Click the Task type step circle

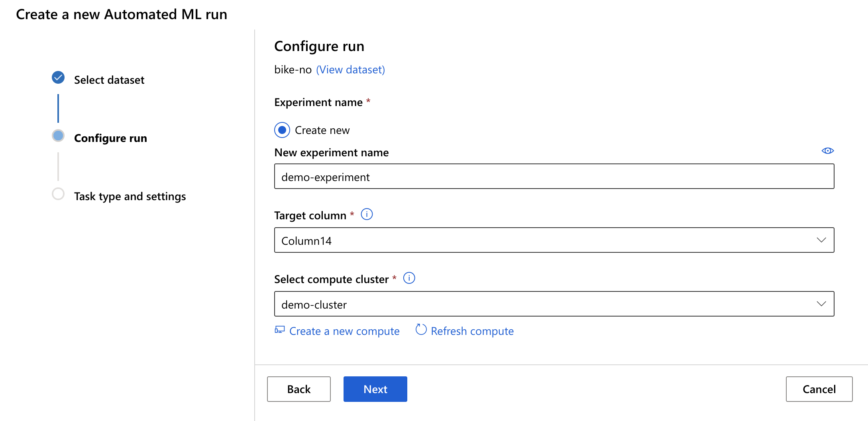(x=58, y=194)
